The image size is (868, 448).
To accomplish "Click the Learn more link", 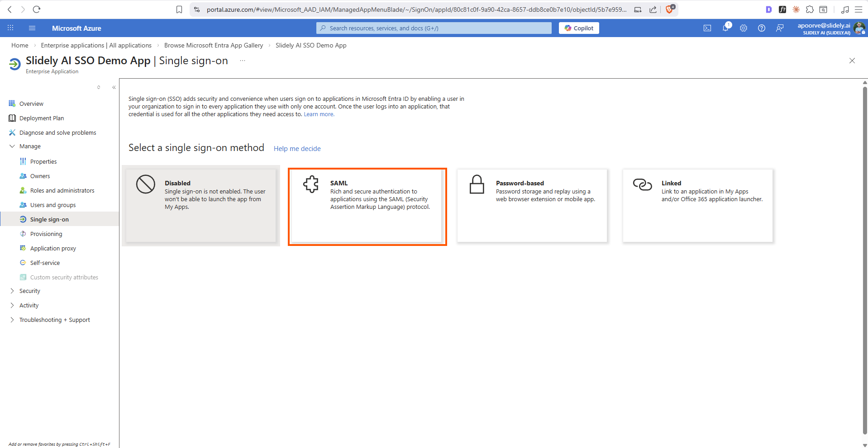I will [x=319, y=114].
